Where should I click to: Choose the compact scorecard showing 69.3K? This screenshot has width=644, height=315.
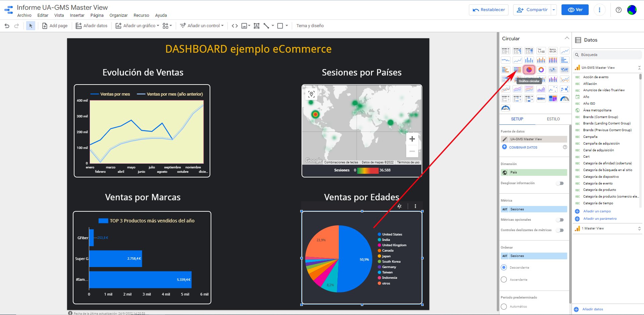pyautogui.click(x=553, y=51)
